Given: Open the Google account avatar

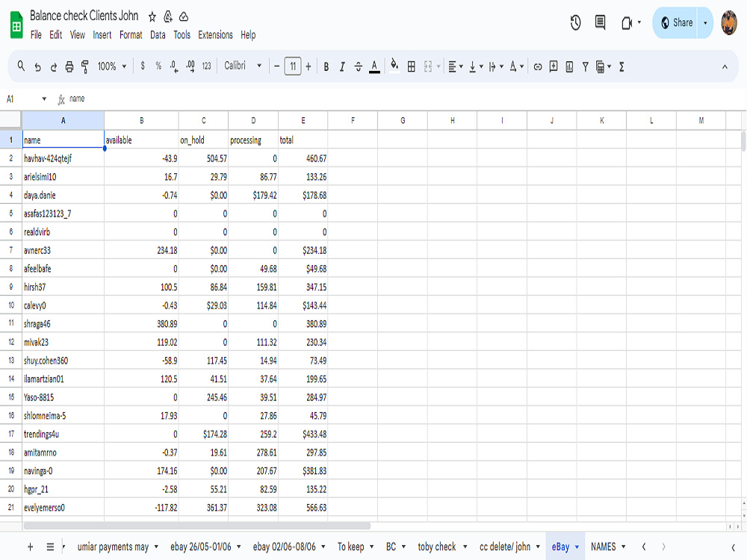Looking at the screenshot, I should 729,22.
